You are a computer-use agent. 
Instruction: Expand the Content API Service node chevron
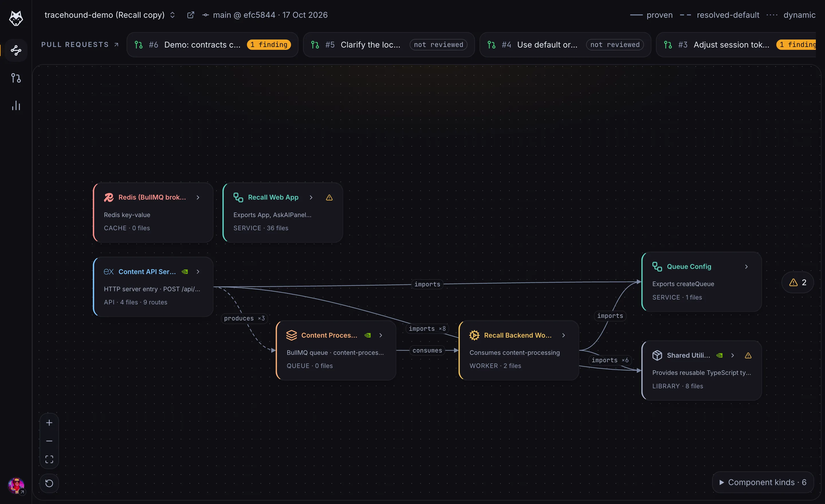[198, 272]
